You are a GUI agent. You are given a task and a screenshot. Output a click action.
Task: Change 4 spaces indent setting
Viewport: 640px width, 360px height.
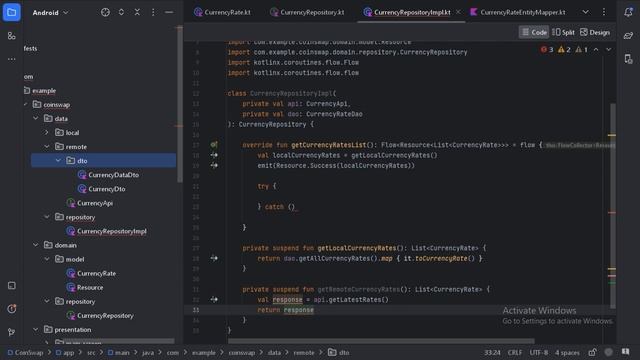tap(567, 352)
